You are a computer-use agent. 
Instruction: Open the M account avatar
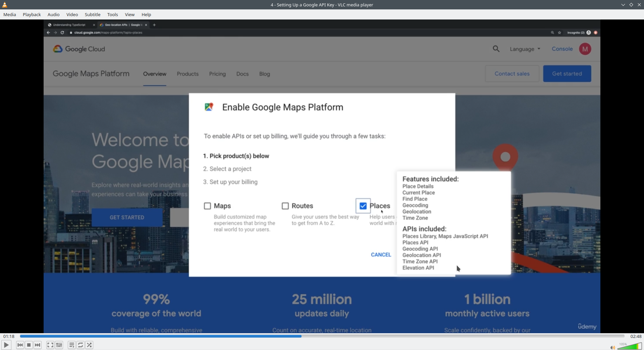[x=585, y=49]
